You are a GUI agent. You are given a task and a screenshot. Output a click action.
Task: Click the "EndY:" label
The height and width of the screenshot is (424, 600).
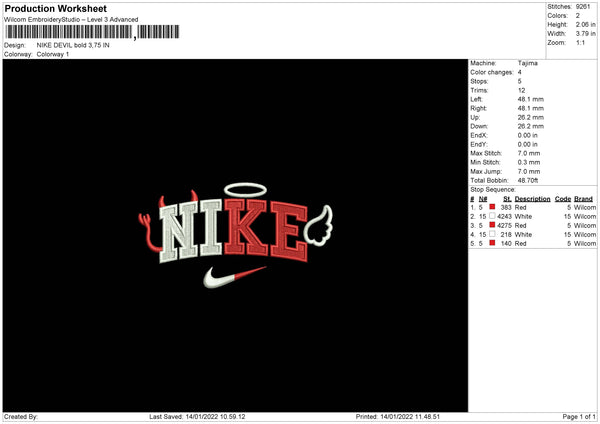[479, 144]
